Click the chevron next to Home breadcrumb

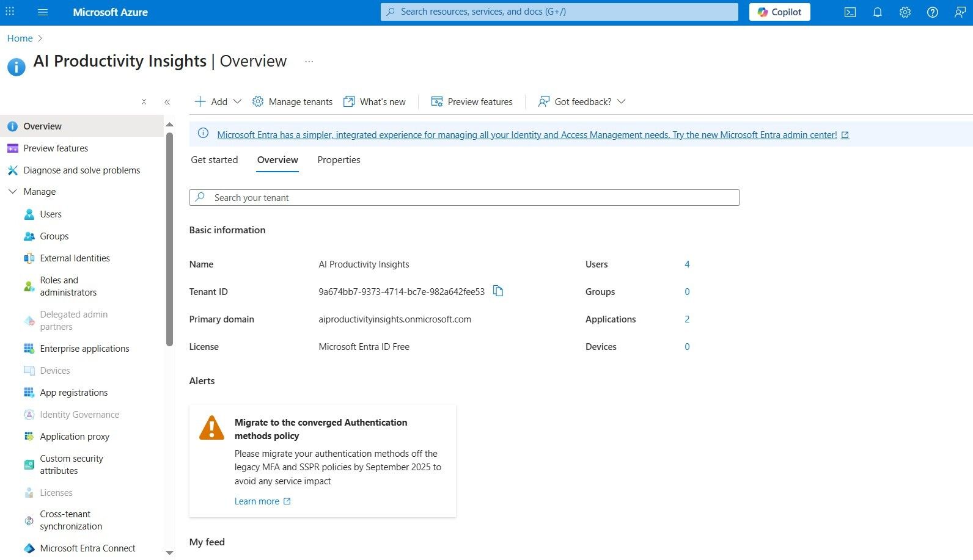pos(40,38)
